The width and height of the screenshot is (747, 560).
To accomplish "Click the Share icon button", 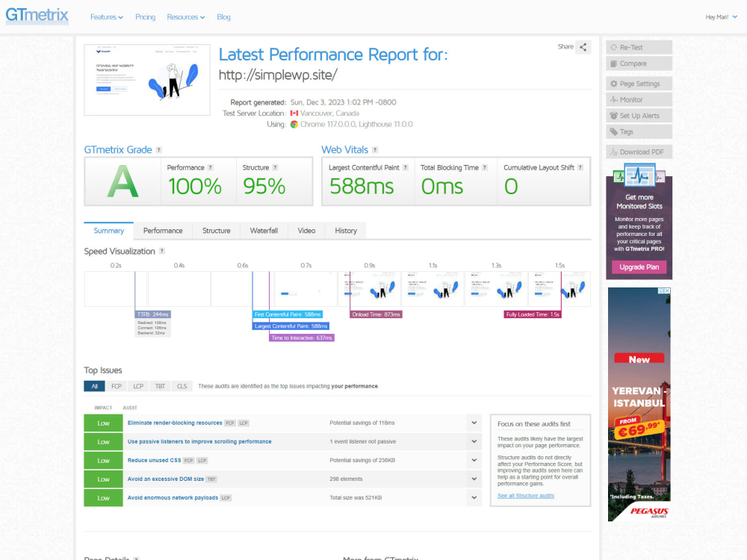I will (583, 47).
